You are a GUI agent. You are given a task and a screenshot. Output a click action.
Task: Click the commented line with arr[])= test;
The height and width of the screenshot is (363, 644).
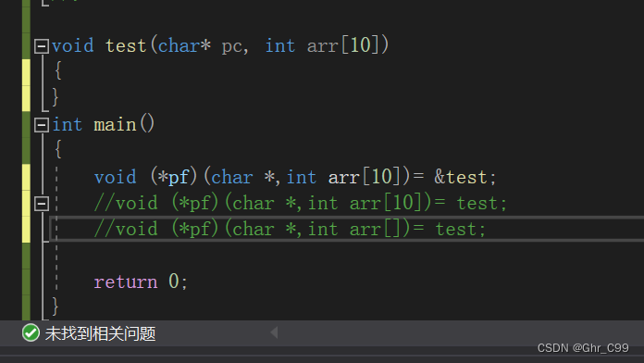pos(290,229)
